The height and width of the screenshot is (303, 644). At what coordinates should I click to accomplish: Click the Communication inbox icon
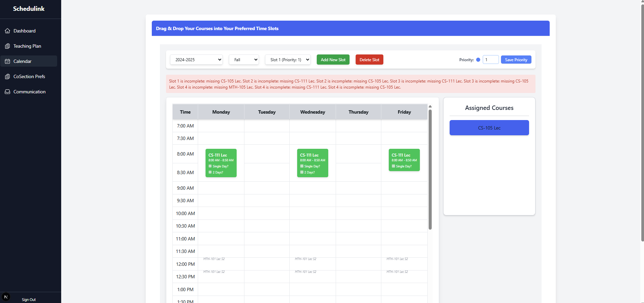(x=7, y=92)
